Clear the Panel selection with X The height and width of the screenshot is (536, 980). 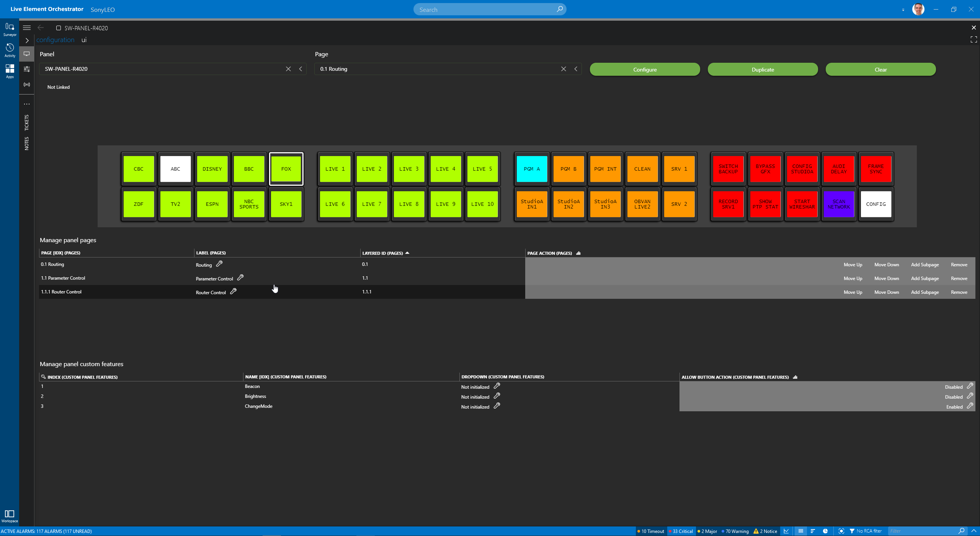[288, 69]
